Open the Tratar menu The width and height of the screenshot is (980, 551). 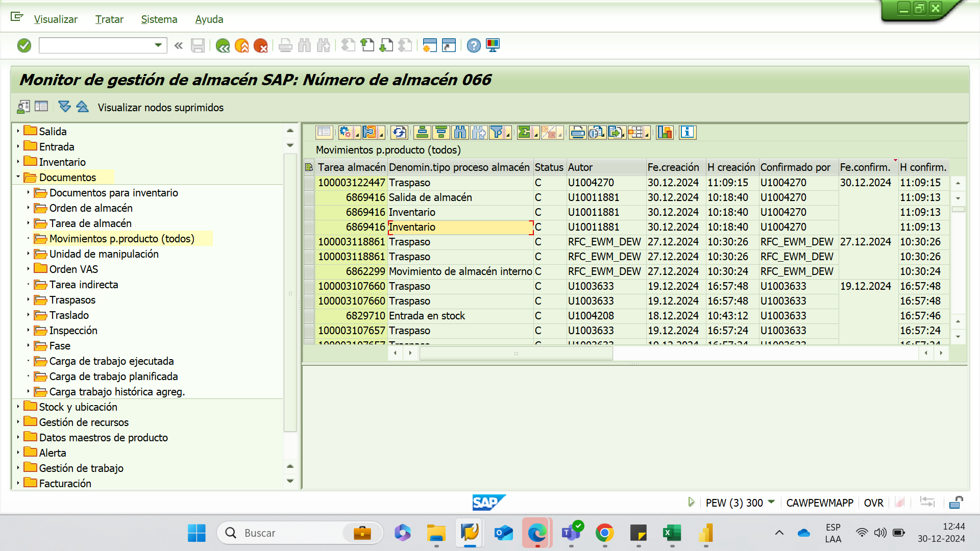(x=109, y=19)
